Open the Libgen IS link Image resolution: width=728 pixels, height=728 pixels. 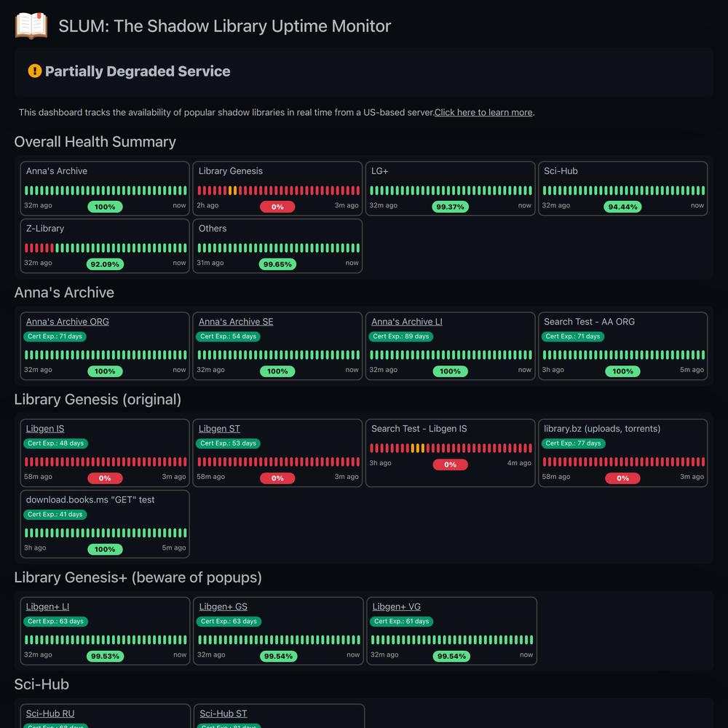[x=45, y=429]
